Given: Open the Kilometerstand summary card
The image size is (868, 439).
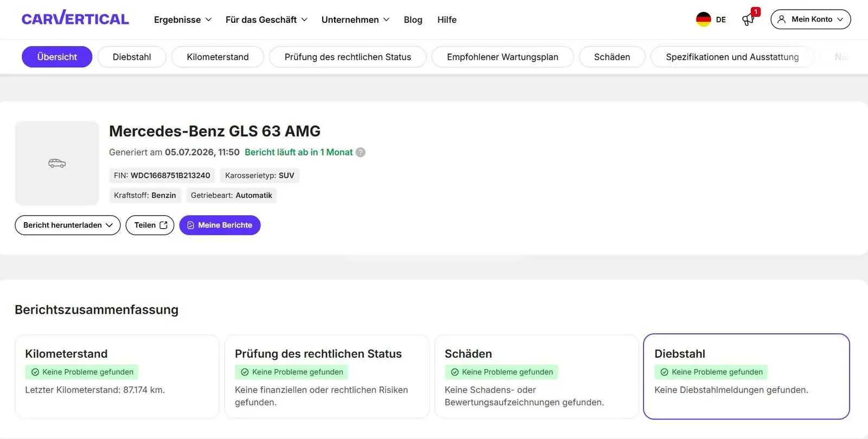Looking at the screenshot, I should [x=117, y=377].
